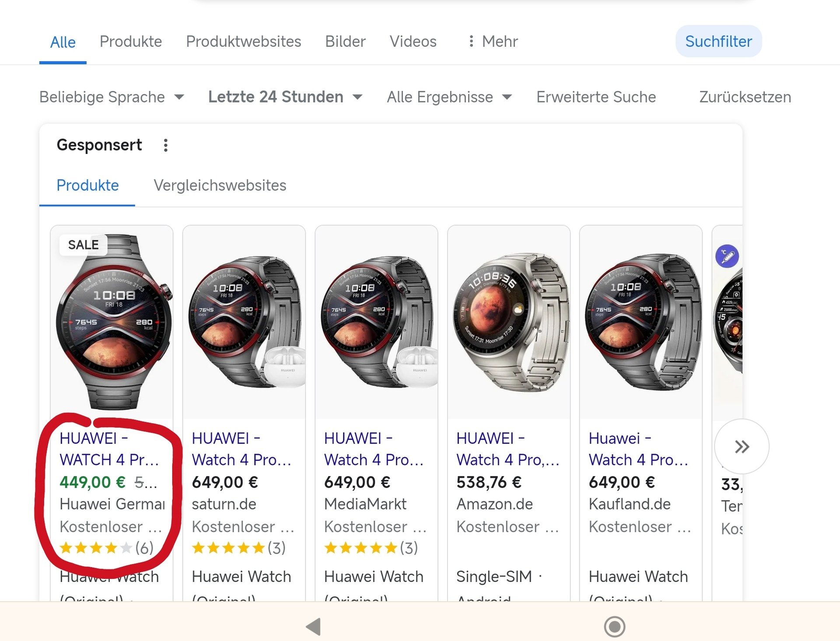This screenshot has height=641, width=840.
Task: Tap the Android back triangle icon
Action: pos(313,626)
